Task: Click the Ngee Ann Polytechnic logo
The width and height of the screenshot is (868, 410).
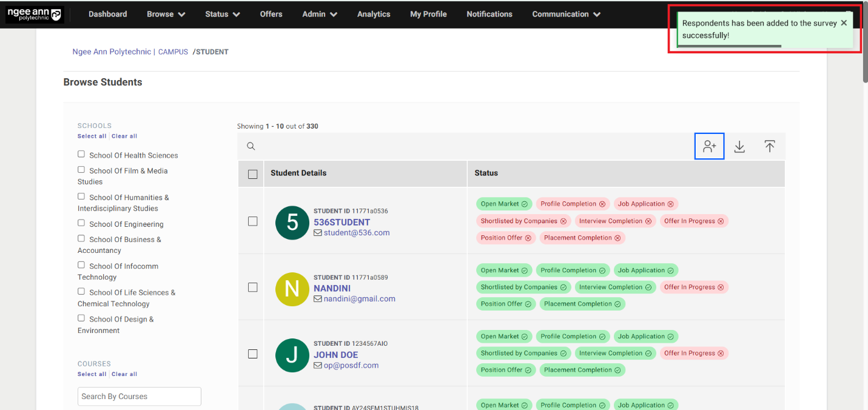Action: click(34, 15)
